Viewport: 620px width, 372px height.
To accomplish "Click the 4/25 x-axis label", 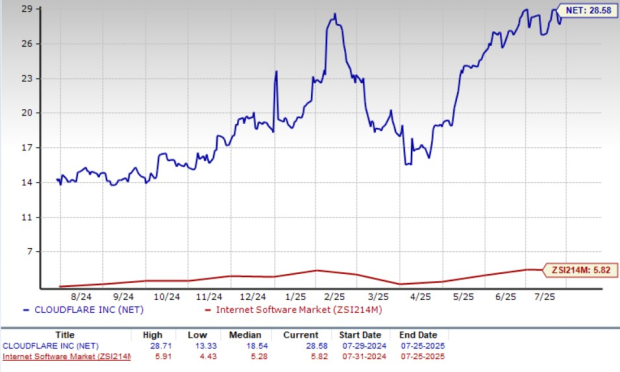I will pos(421,296).
